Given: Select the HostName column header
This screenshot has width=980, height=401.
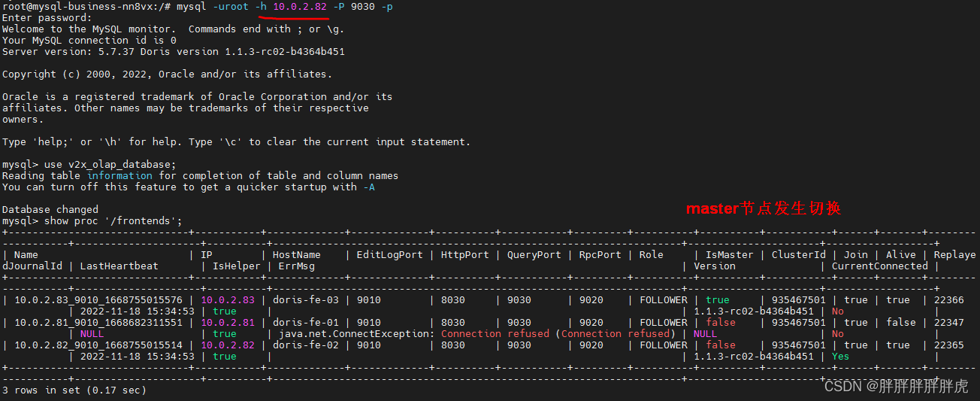Looking at the screenshot, I should 296,255.
